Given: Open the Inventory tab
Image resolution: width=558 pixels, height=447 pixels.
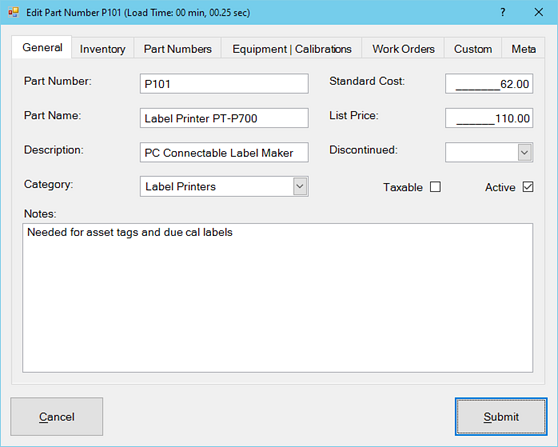Looking at the screenshot, I should [102, 49].
